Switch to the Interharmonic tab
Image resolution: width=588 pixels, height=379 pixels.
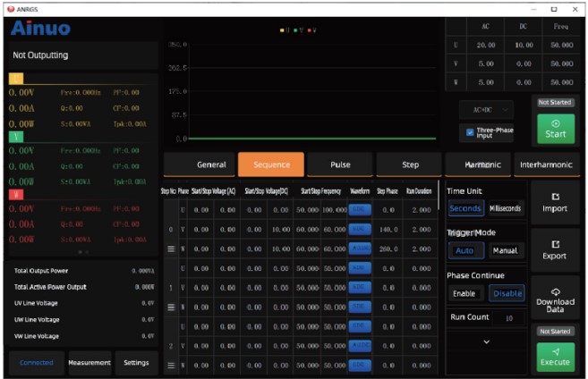pyautogui.click(x=546, y=164)
